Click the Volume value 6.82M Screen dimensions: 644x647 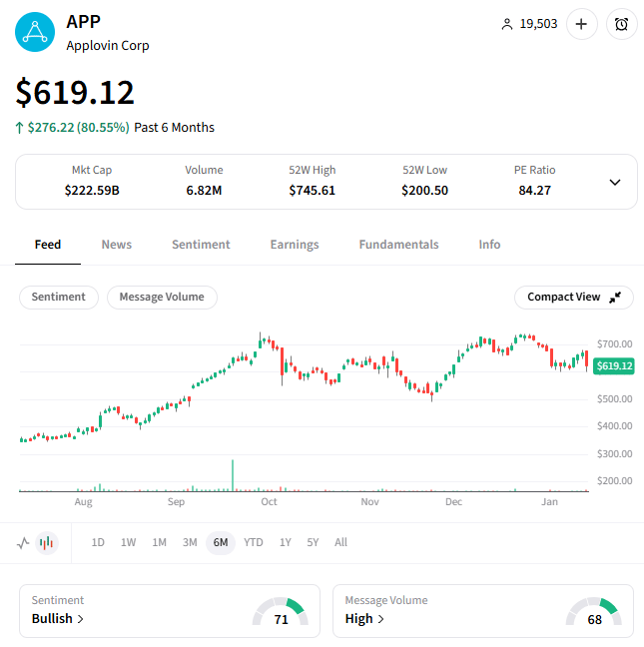pos(204,191)
